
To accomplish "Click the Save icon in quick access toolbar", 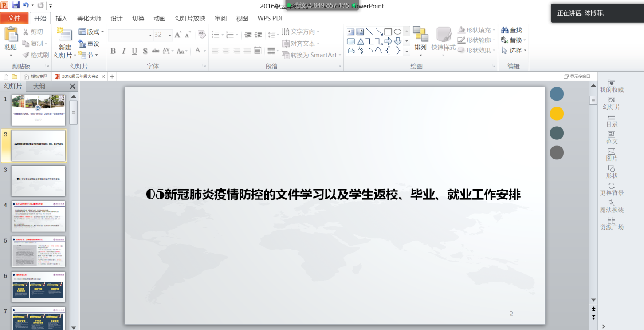I will (x=16, y=5).
